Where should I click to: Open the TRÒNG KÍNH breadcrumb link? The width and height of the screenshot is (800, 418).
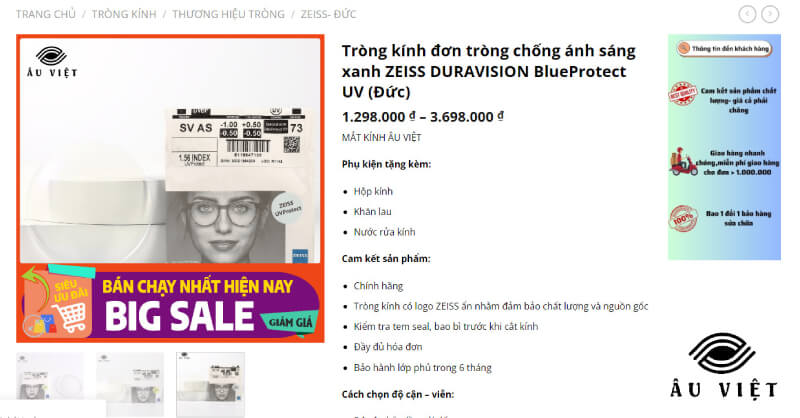click(124, 14)
